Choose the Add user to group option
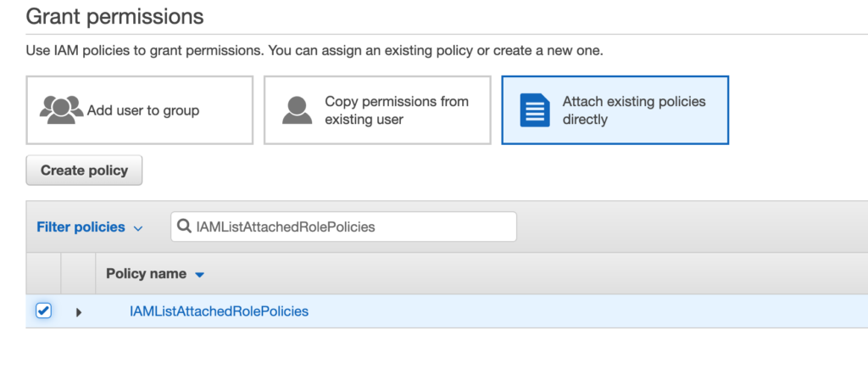The width and height of the screenshot is (868, 375). tap(140, 110)
